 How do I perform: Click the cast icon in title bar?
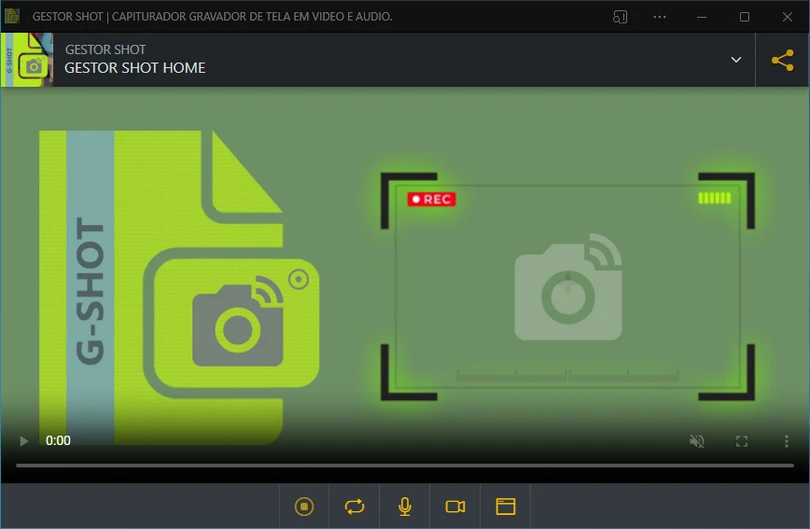620,17
